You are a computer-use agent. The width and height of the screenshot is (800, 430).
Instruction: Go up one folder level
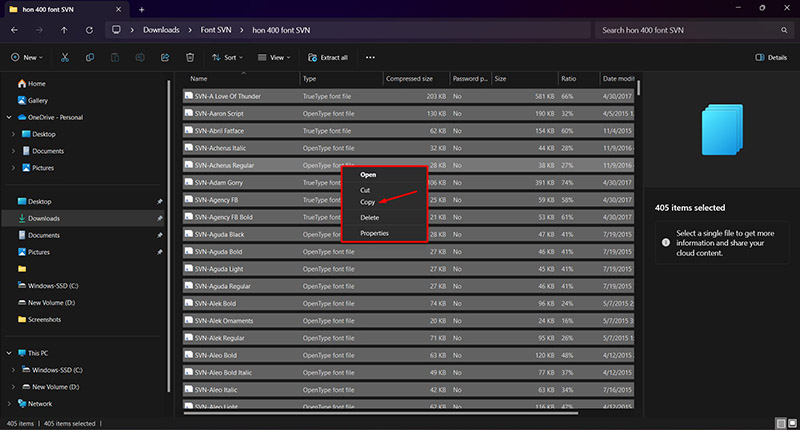pyautogui.click(x=64, y=30)
